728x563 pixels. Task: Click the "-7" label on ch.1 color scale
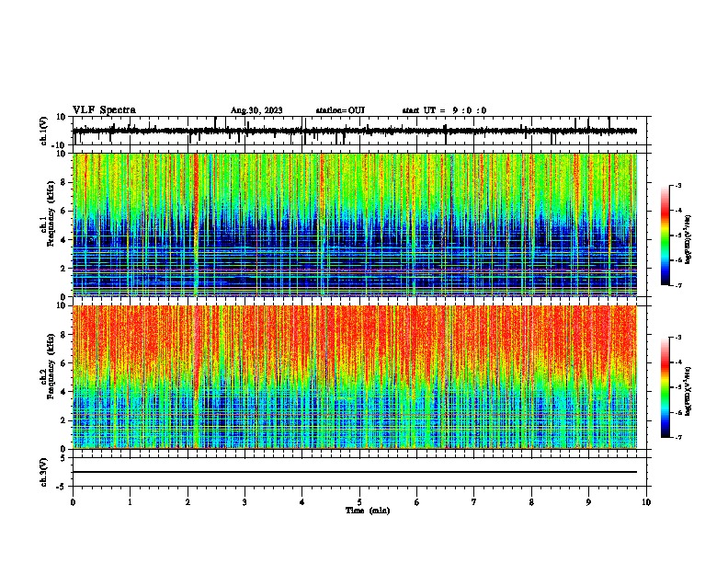[x=677, y=285]
